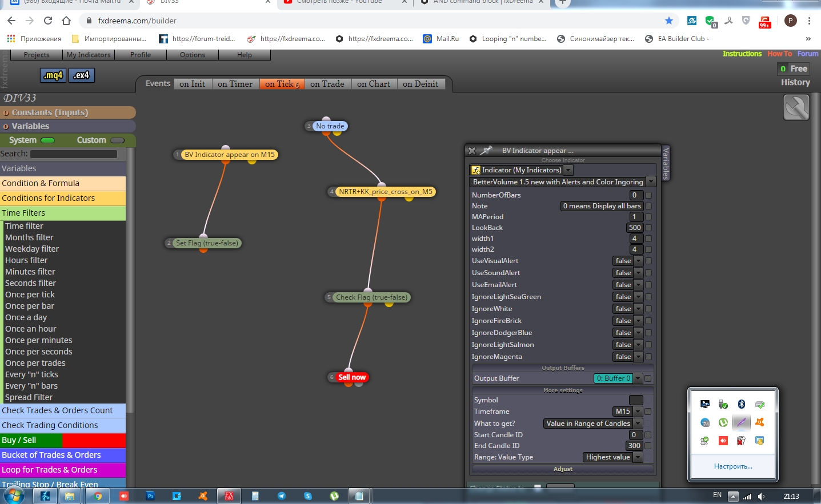The height and width of the screenshot is (504, 821).
Task: Download project as .mq4 file
Action: 54,75
